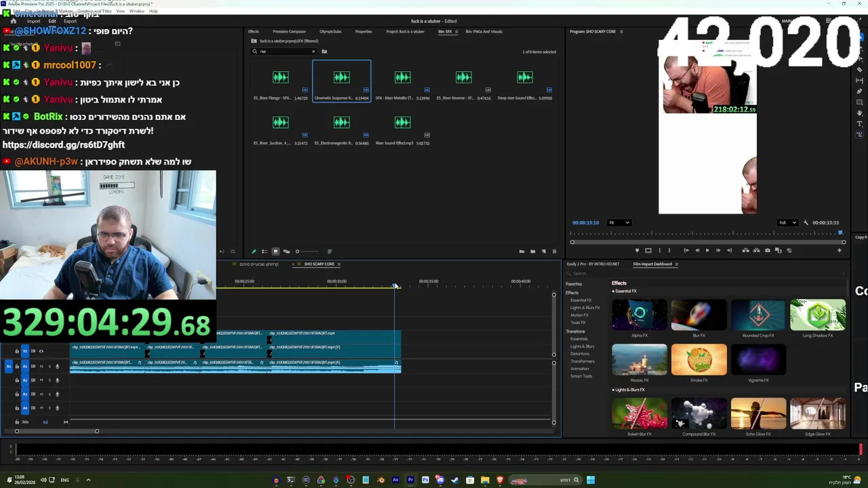Open the Edit workspace tab

(x=52, y=21)
